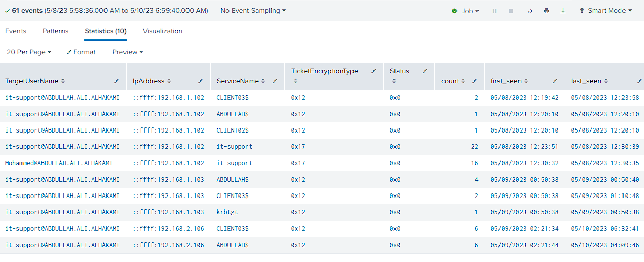
Task: Share the search job results
Action: [x=530, y=11]
